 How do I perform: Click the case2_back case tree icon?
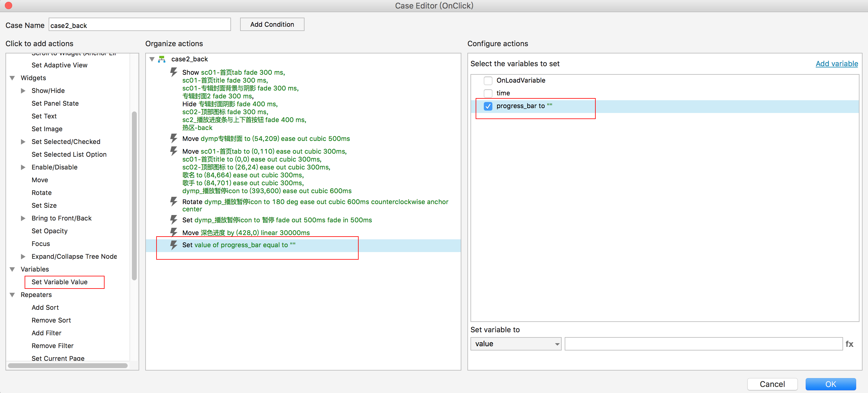(162, 59)
